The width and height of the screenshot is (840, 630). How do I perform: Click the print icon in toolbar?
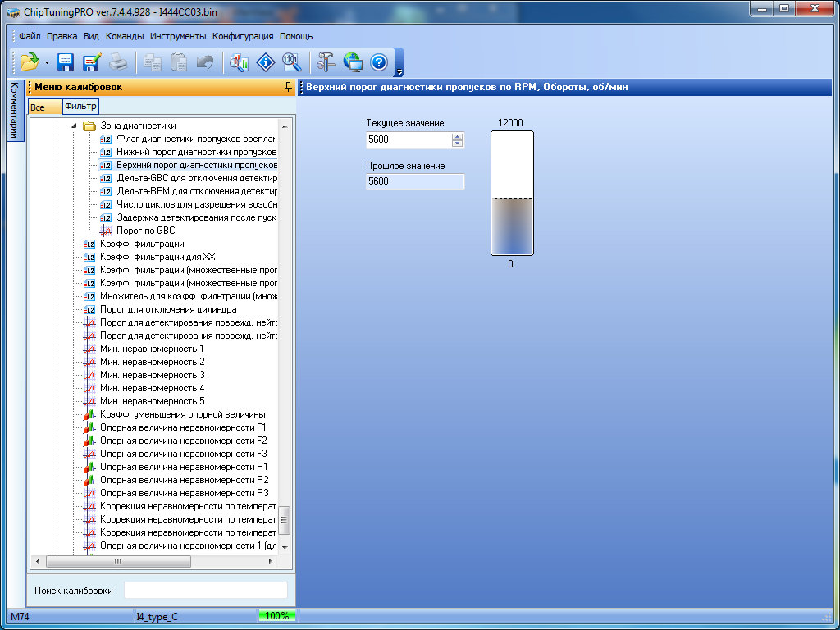(x=117, y=62)
